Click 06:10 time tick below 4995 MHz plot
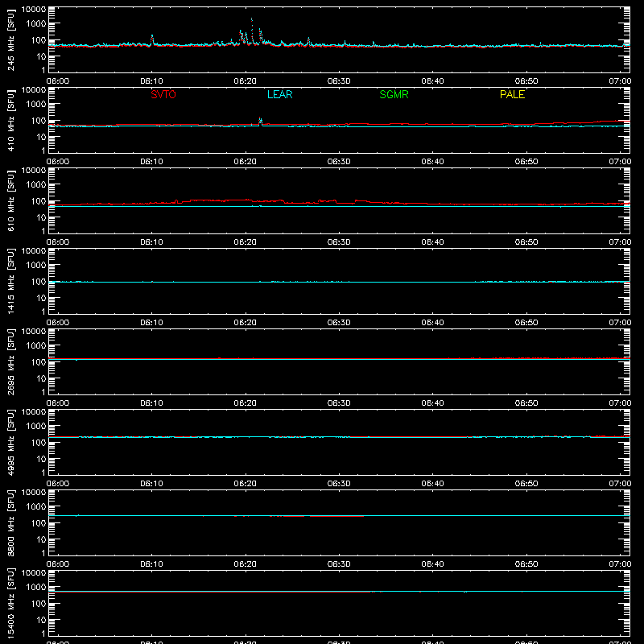The width and height of the screenshot is (644, 644). pyautogui.click(x=151, y=484)
